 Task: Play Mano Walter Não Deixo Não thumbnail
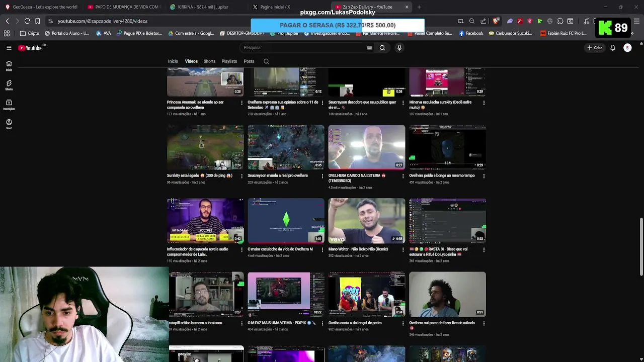(x=367, y=221)
